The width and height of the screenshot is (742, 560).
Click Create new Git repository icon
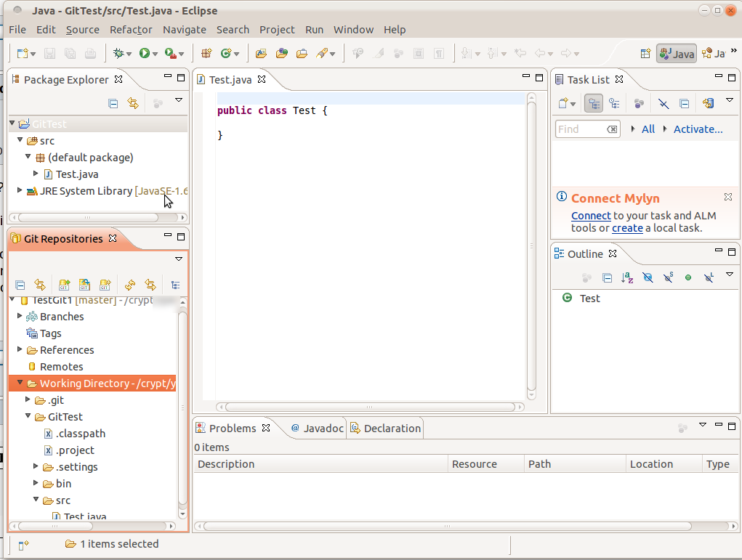pyautogui.click(x=105, y=285)
